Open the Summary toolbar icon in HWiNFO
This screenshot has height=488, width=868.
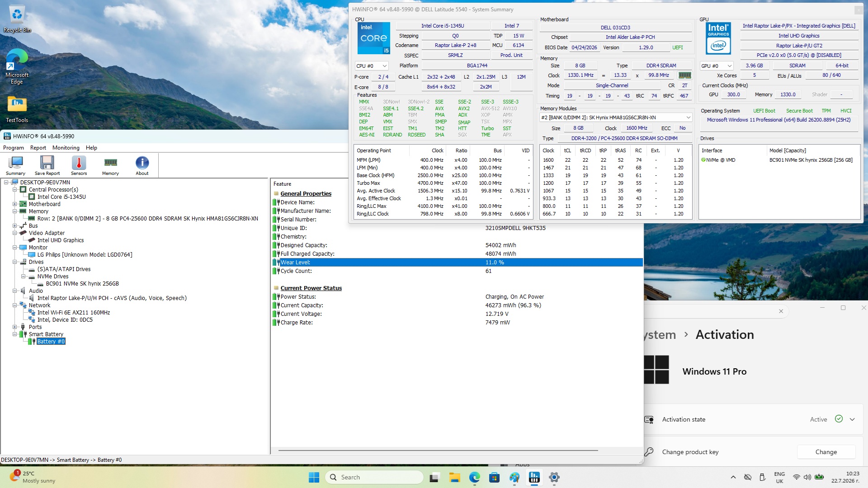pyautogui.click(x=16, y=165)
